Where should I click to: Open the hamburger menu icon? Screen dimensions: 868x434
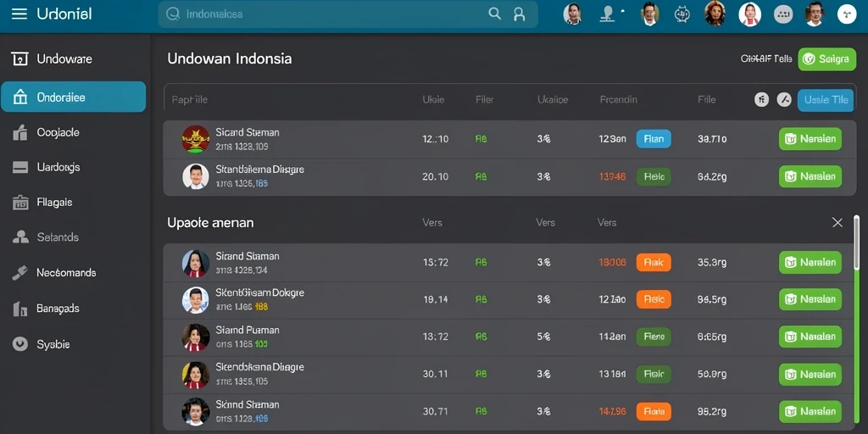pyautogui.click(x=19, y=14)
